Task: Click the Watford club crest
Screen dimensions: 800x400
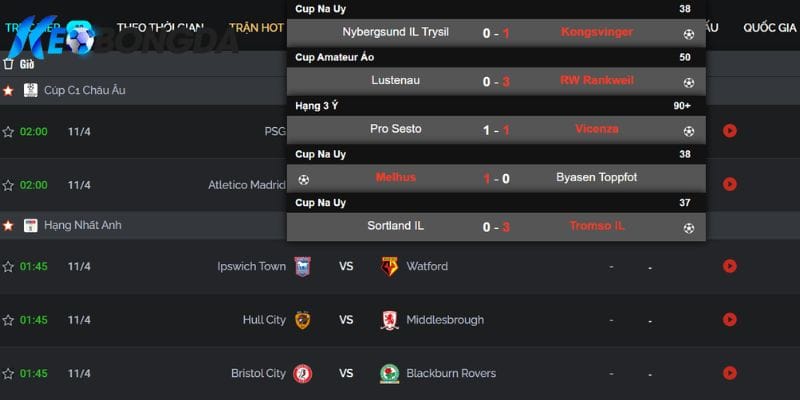Action: tap(389, 266)
